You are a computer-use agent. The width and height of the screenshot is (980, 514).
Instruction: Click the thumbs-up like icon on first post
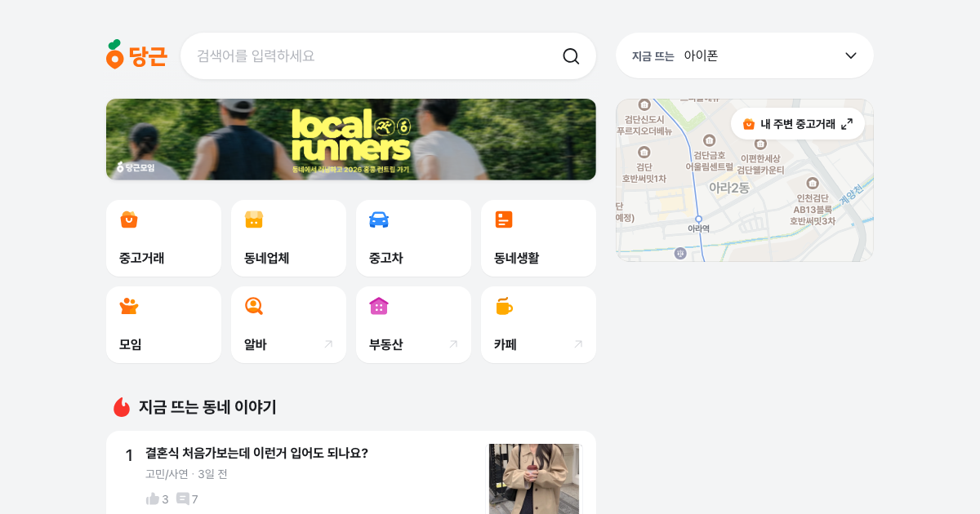coord(152,498)
